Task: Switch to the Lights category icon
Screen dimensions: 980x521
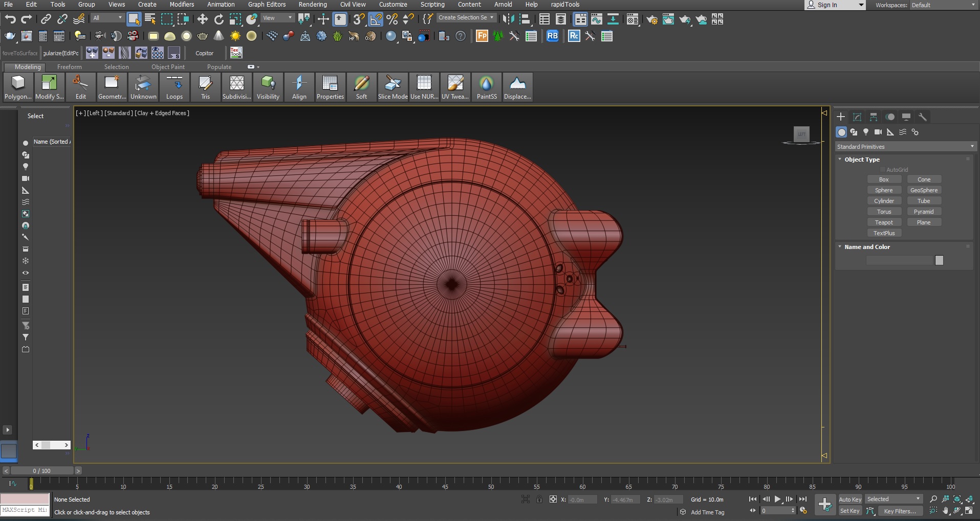Action: click(x=866, y=132)
